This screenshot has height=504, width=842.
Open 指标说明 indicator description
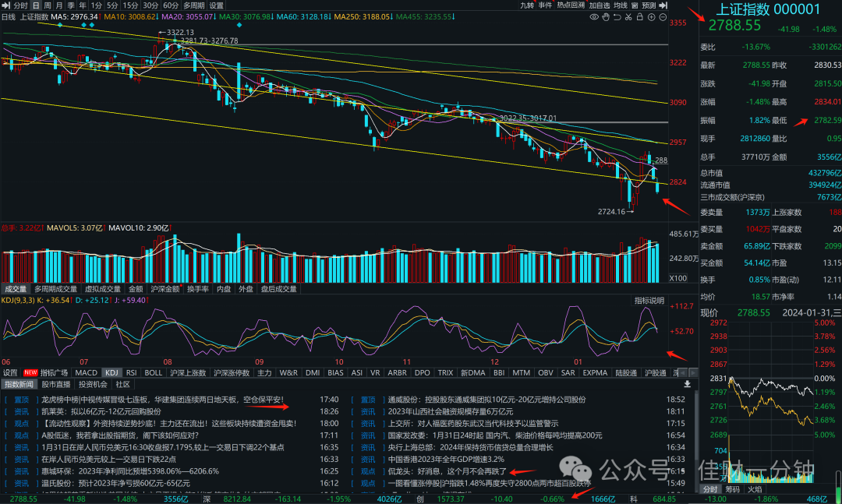click(649, 301)
